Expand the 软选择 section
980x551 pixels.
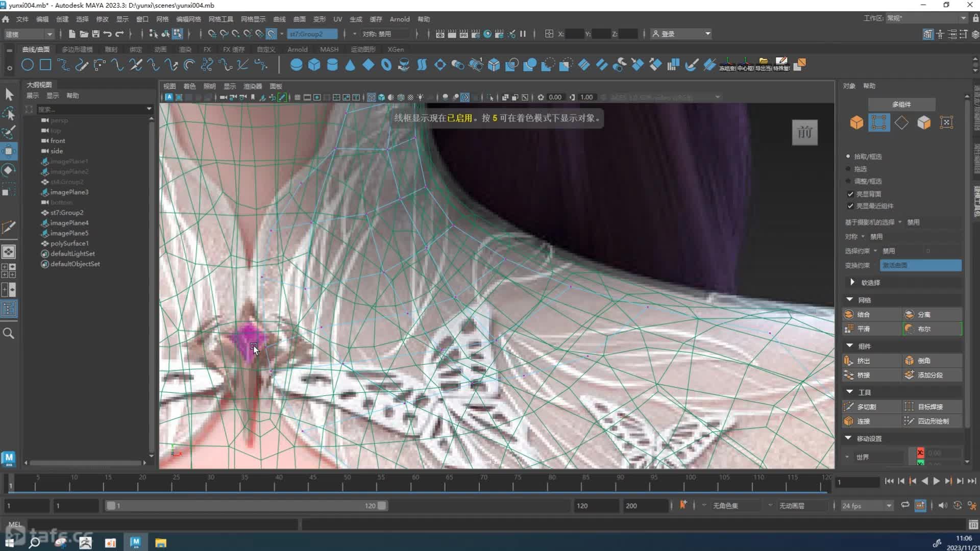click(x=852, y=282)
